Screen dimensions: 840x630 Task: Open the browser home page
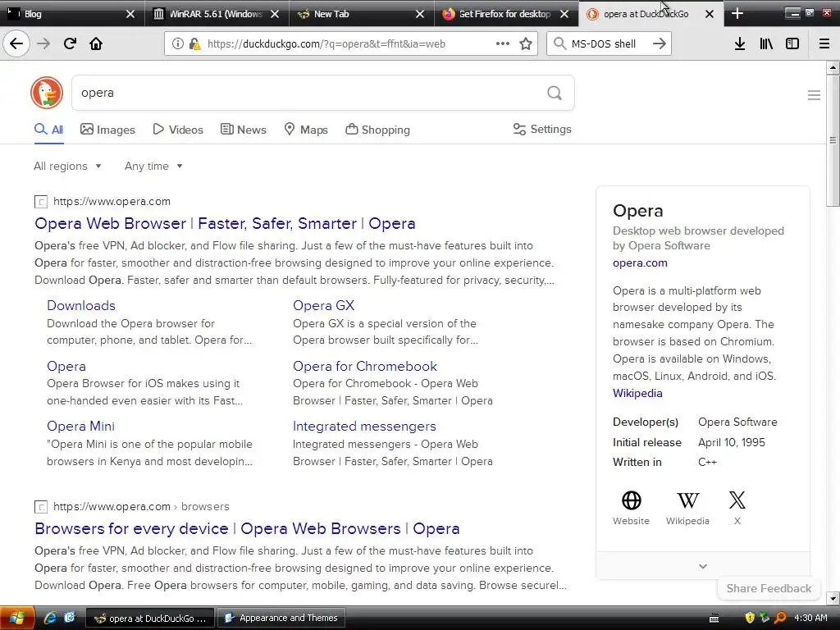(x=96, y=43)
